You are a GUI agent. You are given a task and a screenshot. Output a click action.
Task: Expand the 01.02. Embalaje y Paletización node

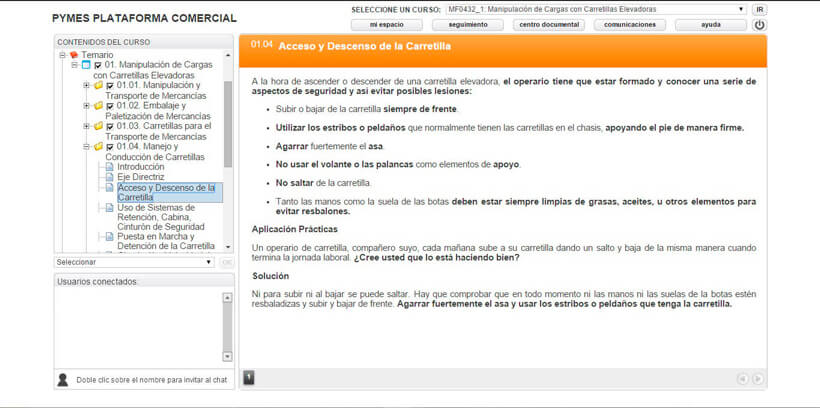click(87, 106)
